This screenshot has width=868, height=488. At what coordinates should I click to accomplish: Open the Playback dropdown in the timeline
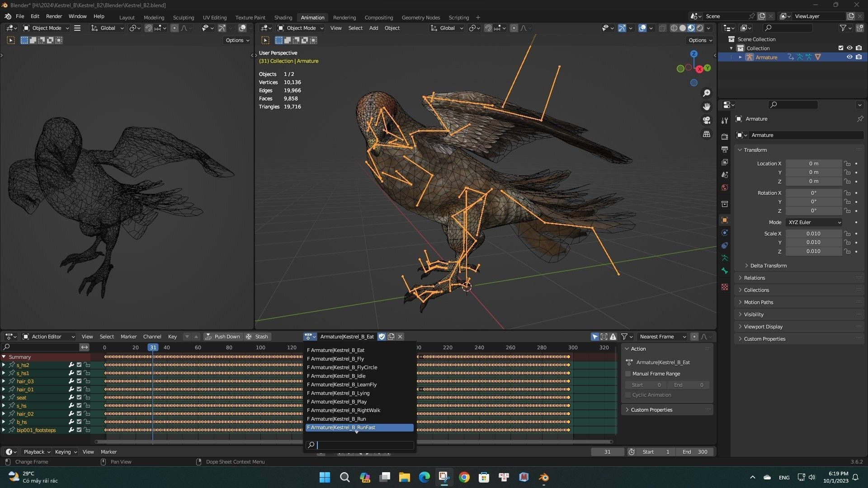click(37, 452)
